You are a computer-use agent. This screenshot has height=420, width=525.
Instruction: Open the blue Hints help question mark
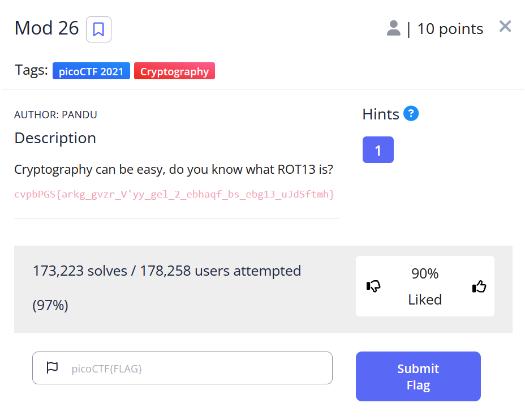point(411,114)
